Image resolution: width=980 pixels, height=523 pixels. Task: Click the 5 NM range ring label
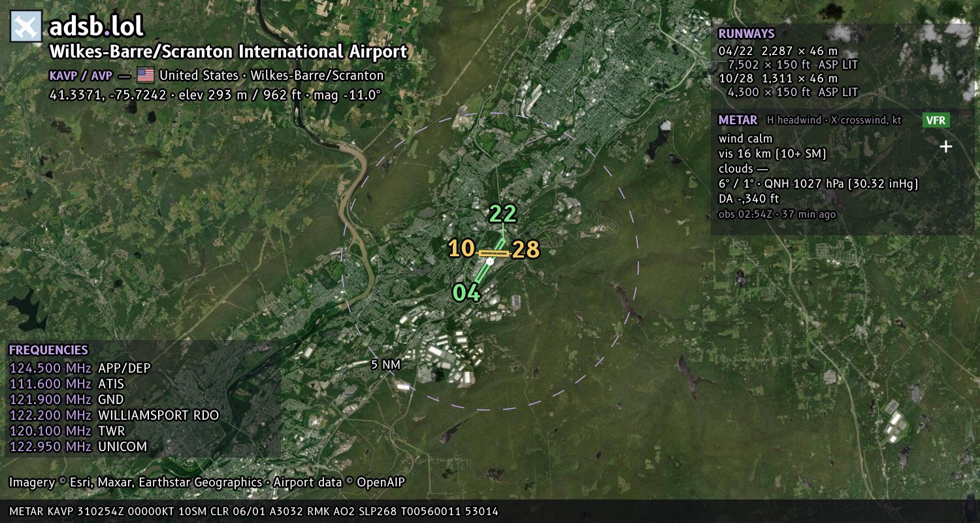(x=385, y=364)
